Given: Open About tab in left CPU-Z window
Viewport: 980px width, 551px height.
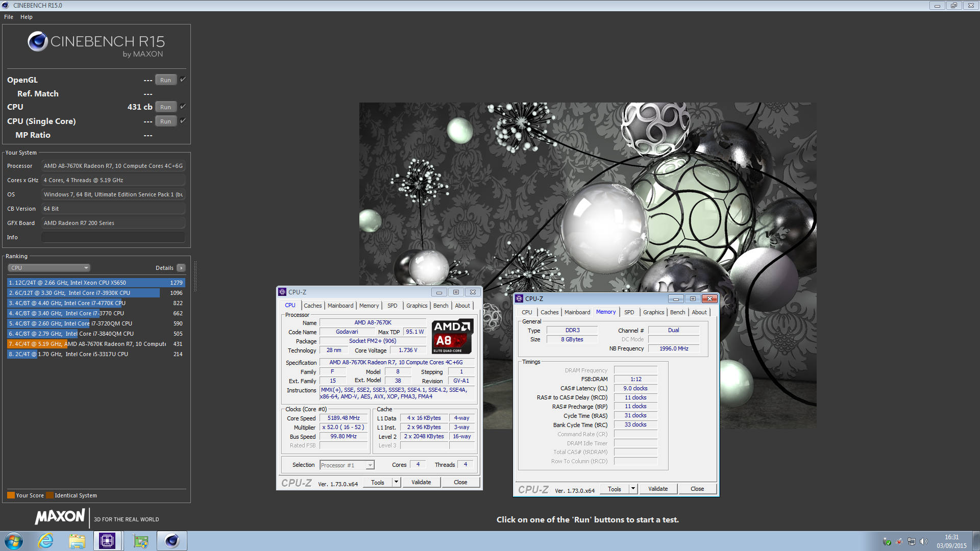Looking at the screenshot, I should point(462,306).
